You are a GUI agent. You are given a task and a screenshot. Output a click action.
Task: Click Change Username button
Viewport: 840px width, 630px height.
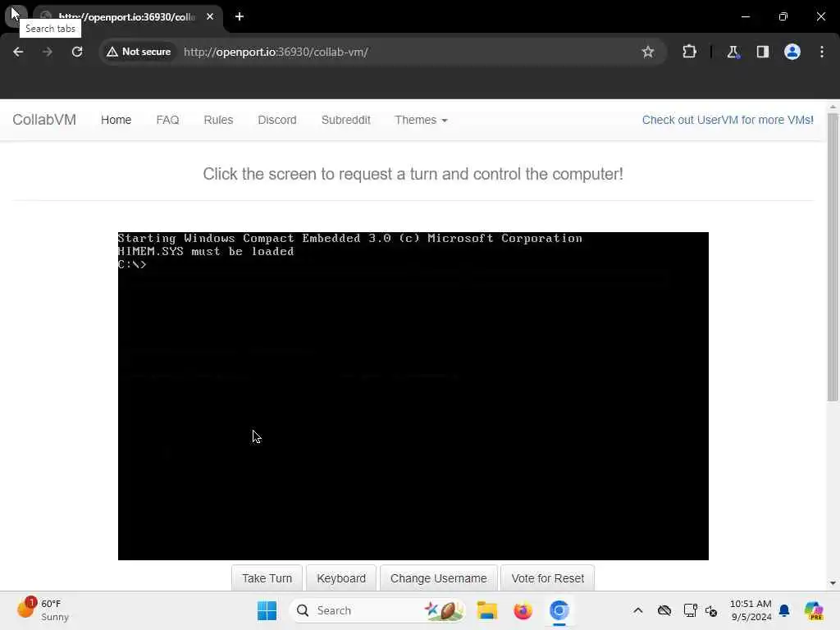click(x=438, y=578)
